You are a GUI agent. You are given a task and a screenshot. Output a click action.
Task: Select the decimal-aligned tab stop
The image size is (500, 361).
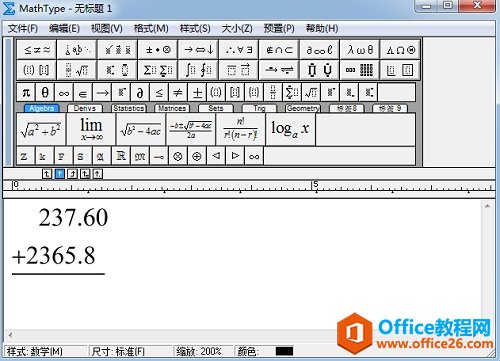pyautogui.click(x=97, y=174)
